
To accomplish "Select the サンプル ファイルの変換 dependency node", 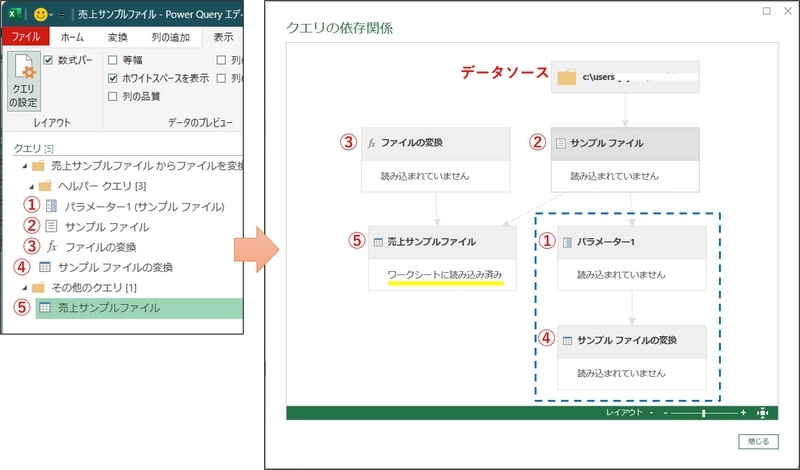I will coord(632,357).
